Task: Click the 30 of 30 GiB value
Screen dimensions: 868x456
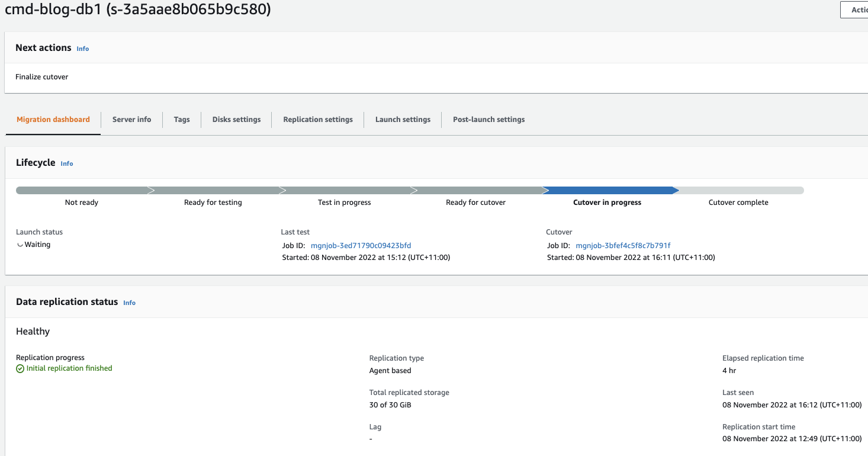Action: point(390,405)
